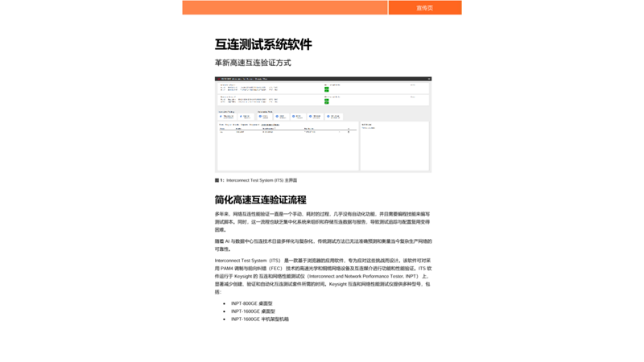This screenshot has height=362, width=644.
Task: Select the title 互连测试系统软件
Action: click(x=263, y=44)
